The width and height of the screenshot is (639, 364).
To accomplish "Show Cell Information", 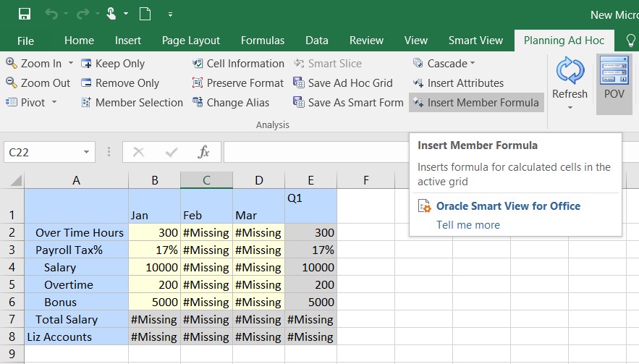I will [x=238, y=64].
